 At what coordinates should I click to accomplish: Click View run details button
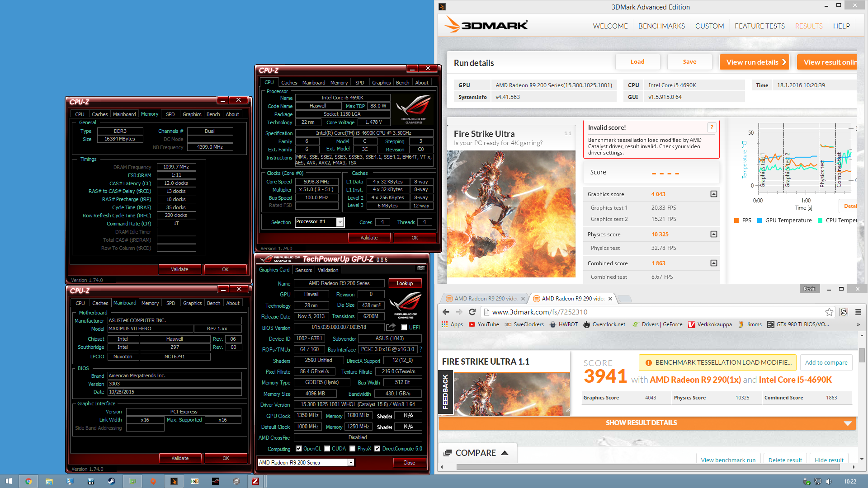754,62
